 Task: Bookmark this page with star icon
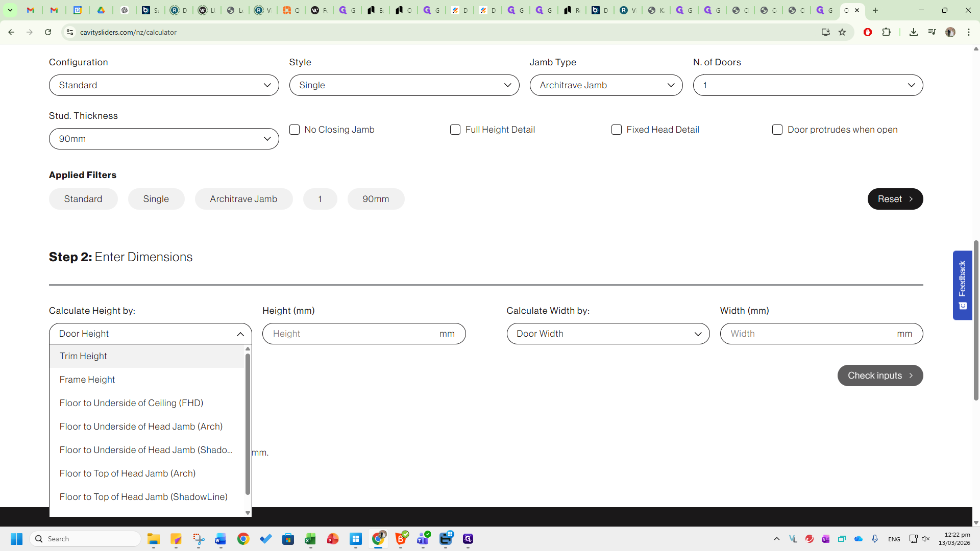842,32
